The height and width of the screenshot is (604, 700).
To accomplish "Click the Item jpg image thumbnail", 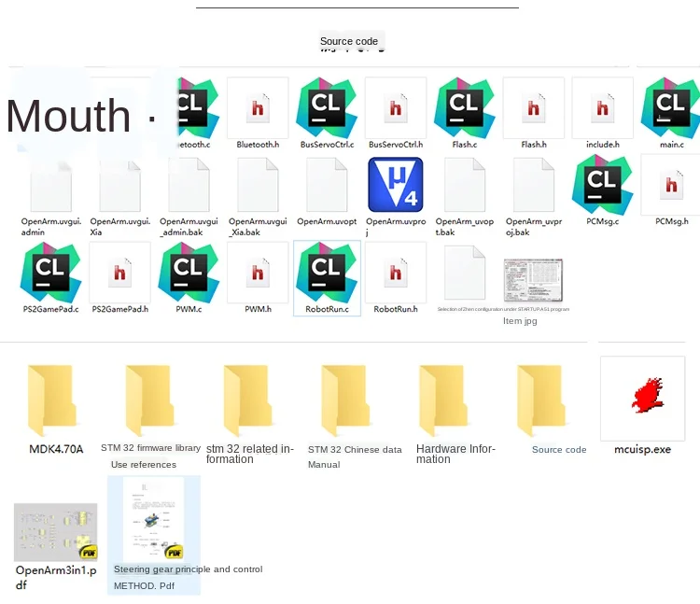I will (x=533, y=280).
